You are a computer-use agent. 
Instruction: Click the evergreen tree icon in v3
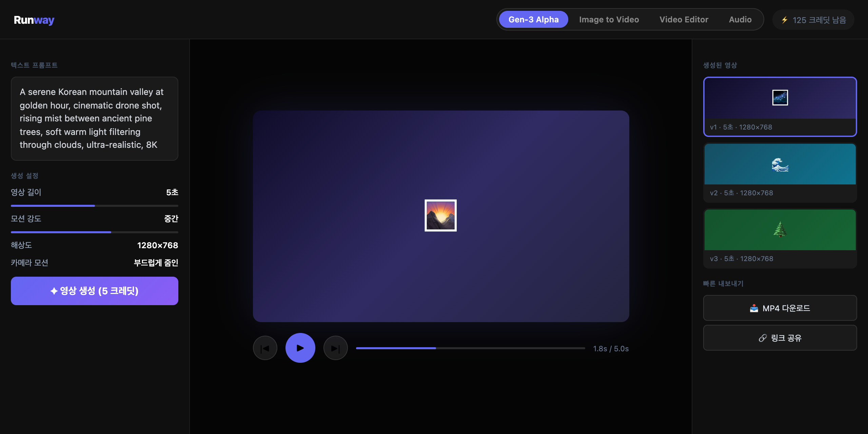click(780, 229)
